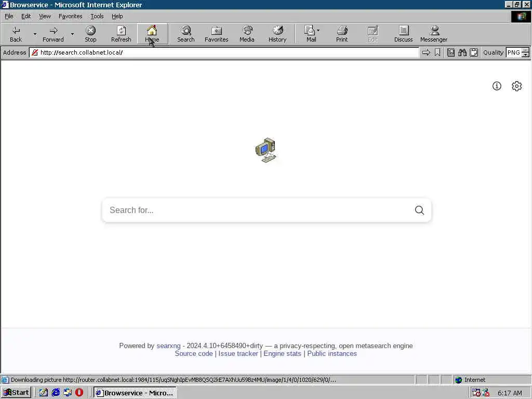
Task: Print the page using Print button
Action: coord(342,34)
